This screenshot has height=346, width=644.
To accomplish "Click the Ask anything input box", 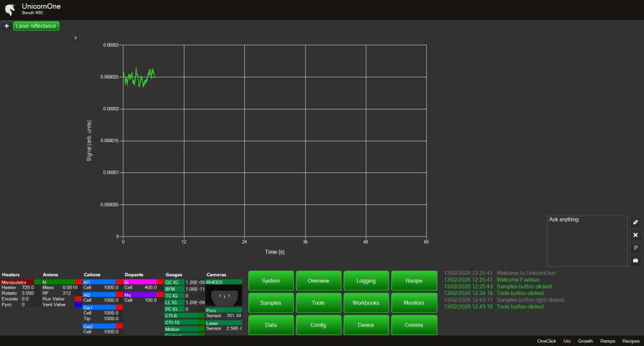I will [x=587, y=240].
